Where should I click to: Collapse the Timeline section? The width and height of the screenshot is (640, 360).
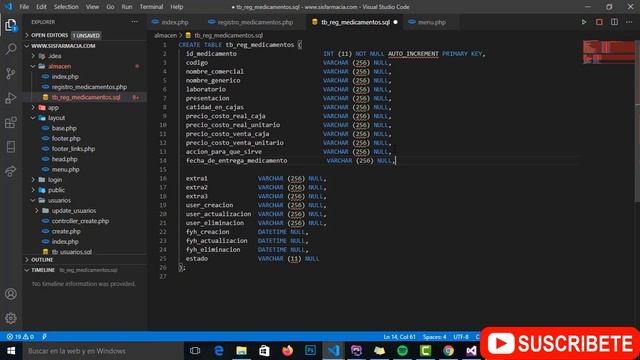click(x=43, y=270)
